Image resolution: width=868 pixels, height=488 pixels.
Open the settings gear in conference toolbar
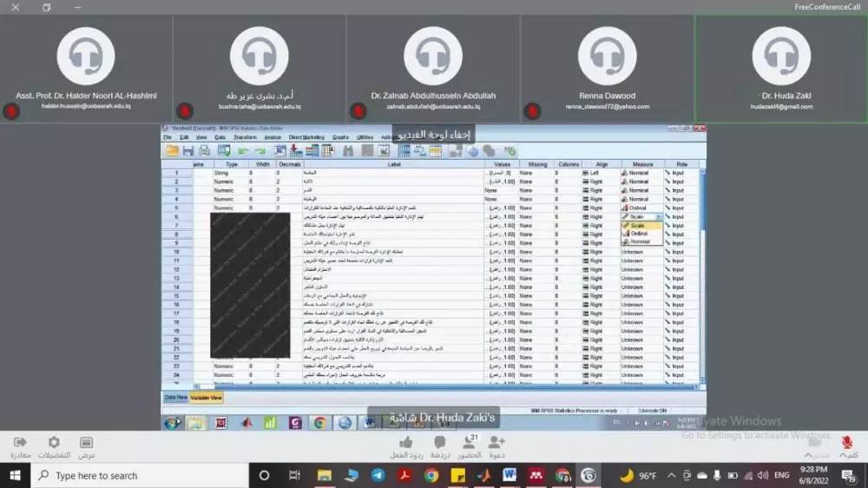coord(54,443)
